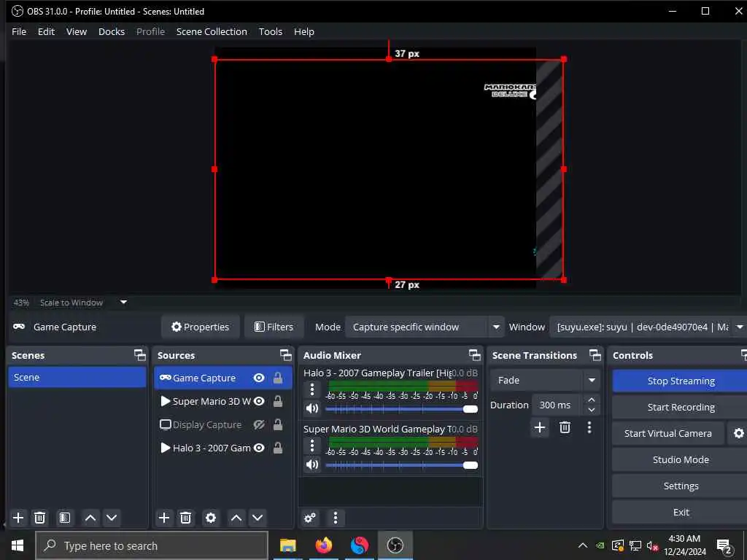The image size is (747, 560).
Task: Lock the Super Mario 3D World source
Action: (278, 401)
